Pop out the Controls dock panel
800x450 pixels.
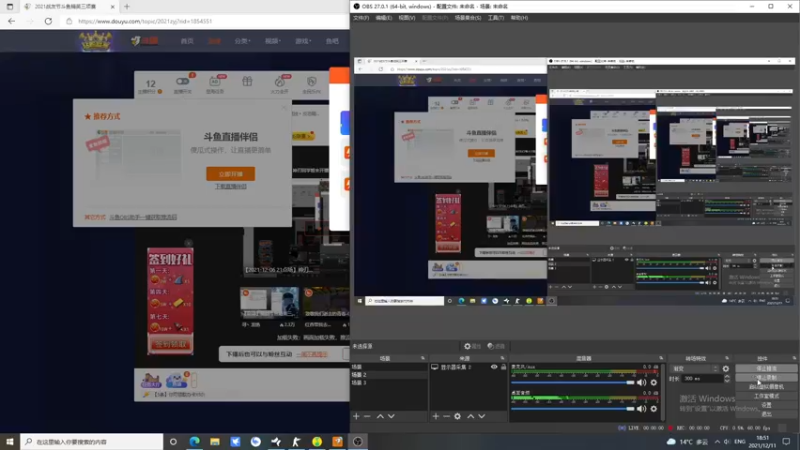(794, 358)
